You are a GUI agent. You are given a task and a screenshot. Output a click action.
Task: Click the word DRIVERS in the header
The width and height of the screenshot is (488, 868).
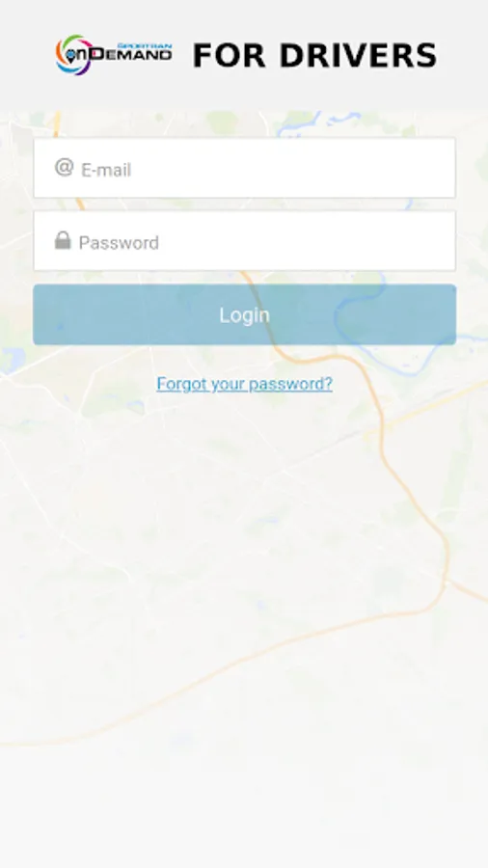[358, 56]
